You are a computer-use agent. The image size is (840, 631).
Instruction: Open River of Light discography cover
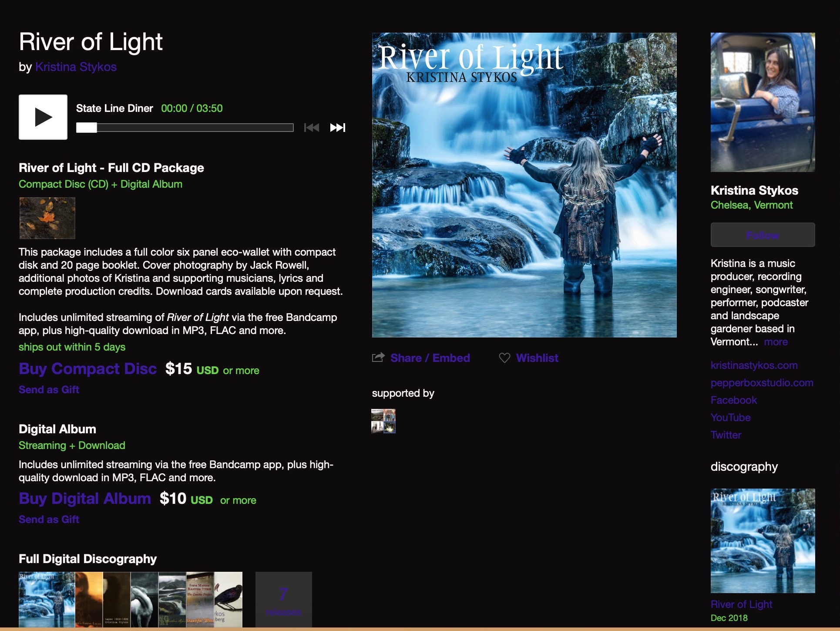pos(763,540)
